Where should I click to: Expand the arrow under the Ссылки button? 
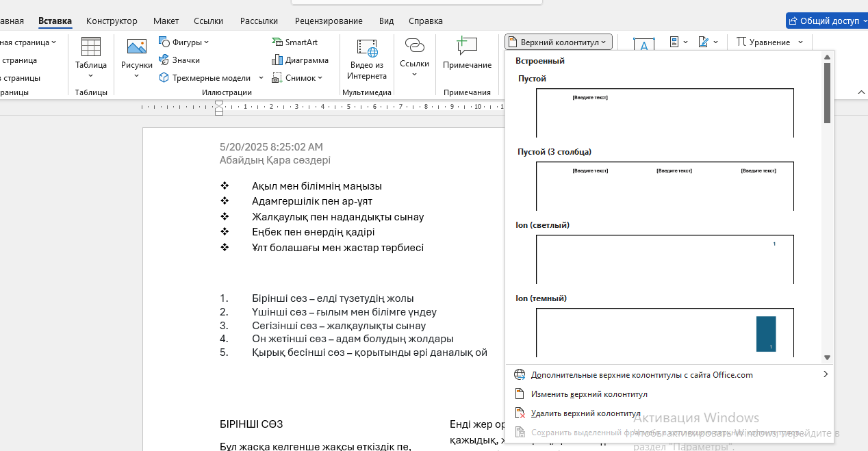pyautogui.click(x=414, y=74)
